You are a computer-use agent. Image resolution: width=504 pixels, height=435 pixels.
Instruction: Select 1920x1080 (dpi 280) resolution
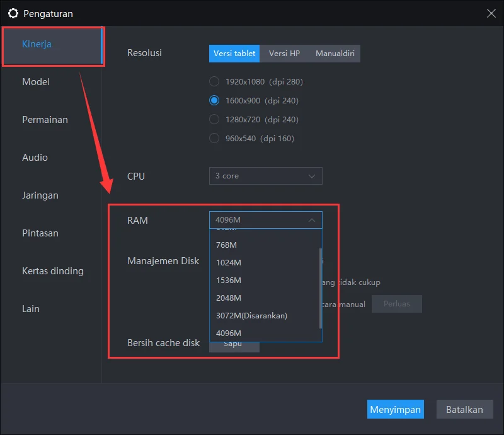tap(256, 81)
